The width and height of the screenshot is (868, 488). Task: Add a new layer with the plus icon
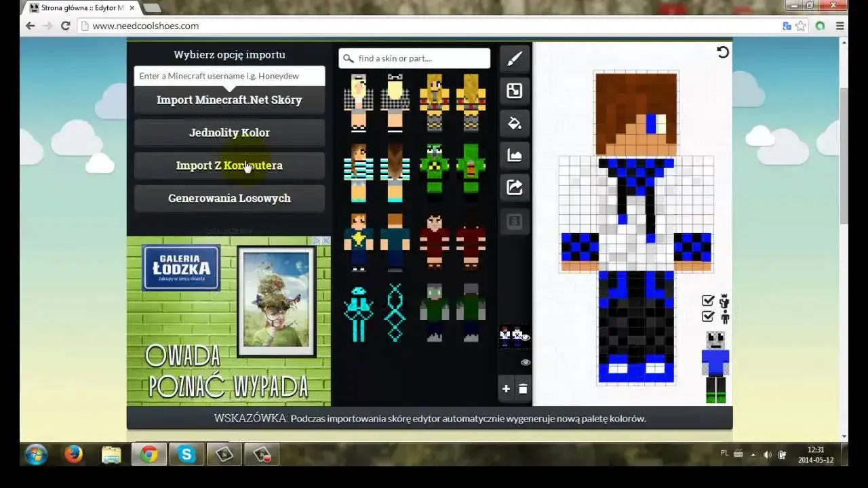(x=506, y=388)
